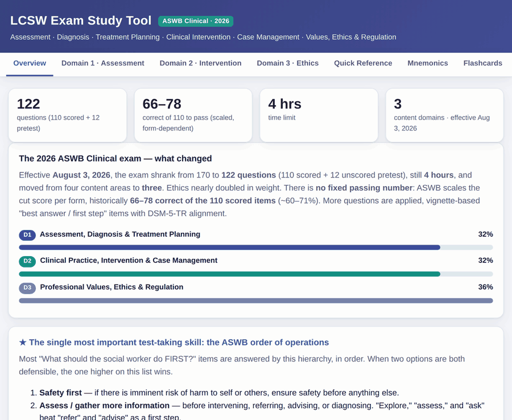Open the Quick Reference tab

pyautogui.click(x=363, y=63)
